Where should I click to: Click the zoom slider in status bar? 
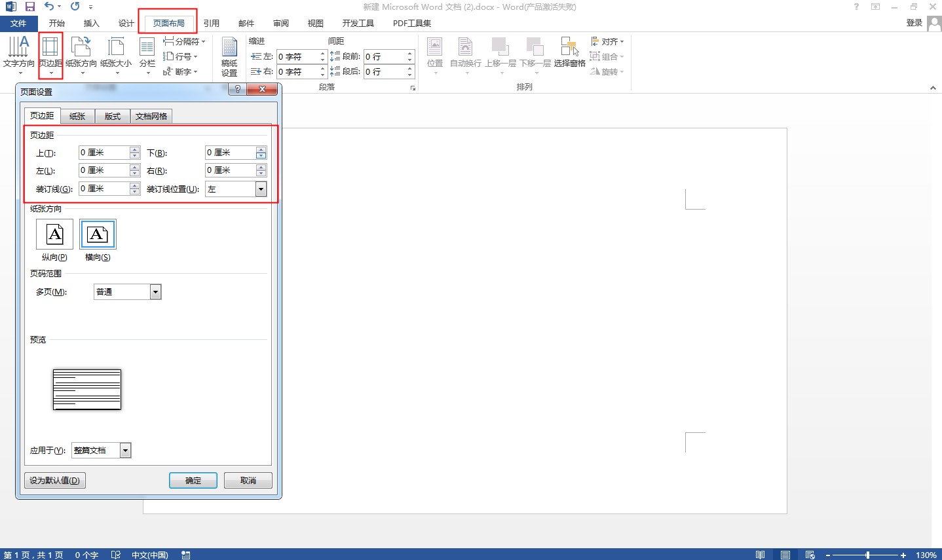(x=867, y=555)
